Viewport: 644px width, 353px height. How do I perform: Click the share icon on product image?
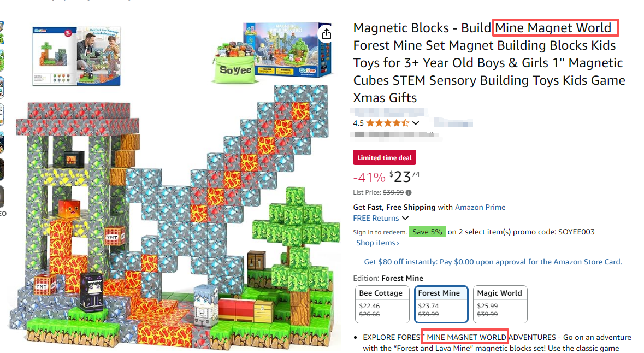pyautogui.click(x=327, y=34)
